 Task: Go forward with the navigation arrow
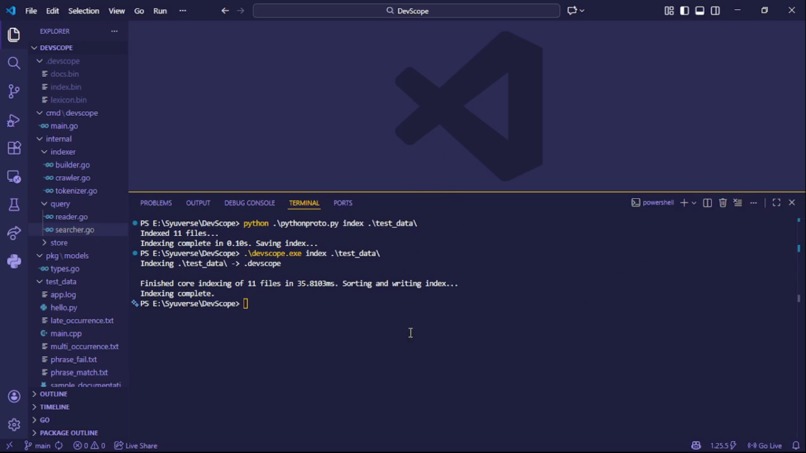click(x=241, y=11)
